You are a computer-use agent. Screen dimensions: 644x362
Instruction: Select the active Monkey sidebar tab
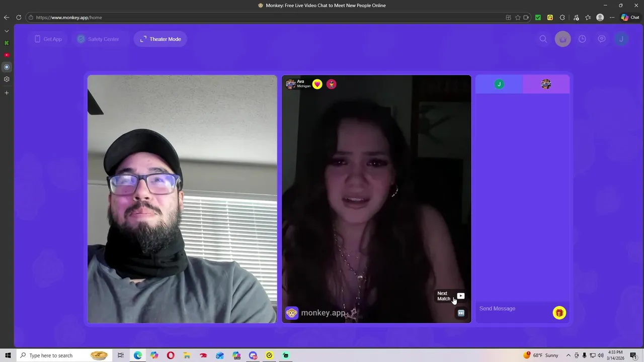pyautogui.click(x=7, y=67)
